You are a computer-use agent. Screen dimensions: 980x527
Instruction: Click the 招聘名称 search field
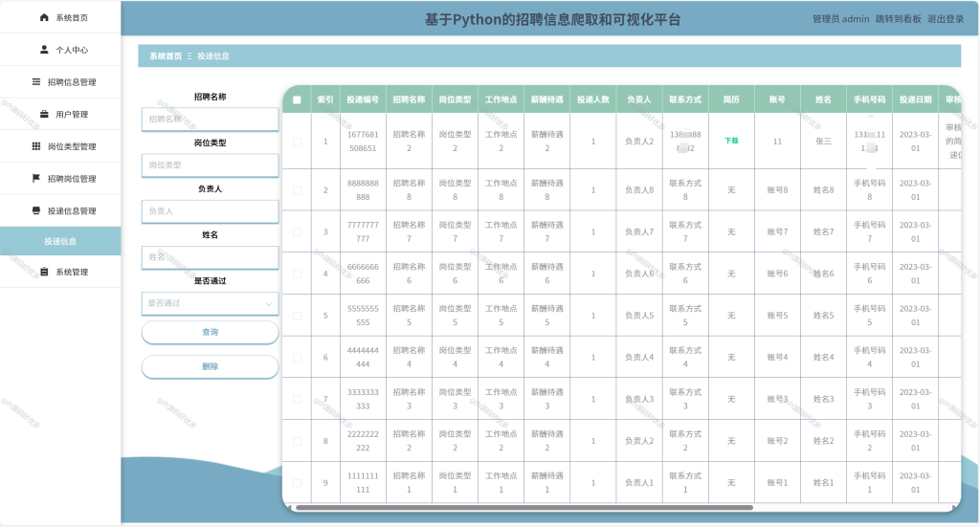coord(210,120)
